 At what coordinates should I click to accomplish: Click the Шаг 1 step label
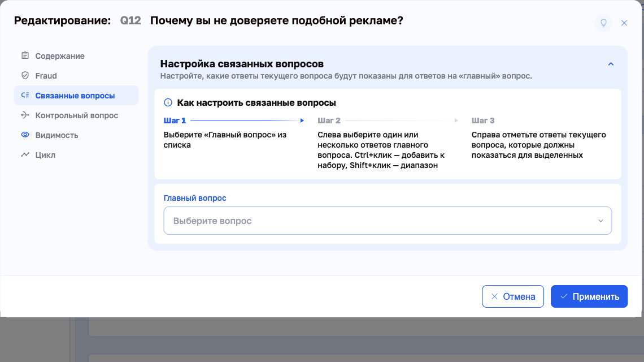[175, 120]
